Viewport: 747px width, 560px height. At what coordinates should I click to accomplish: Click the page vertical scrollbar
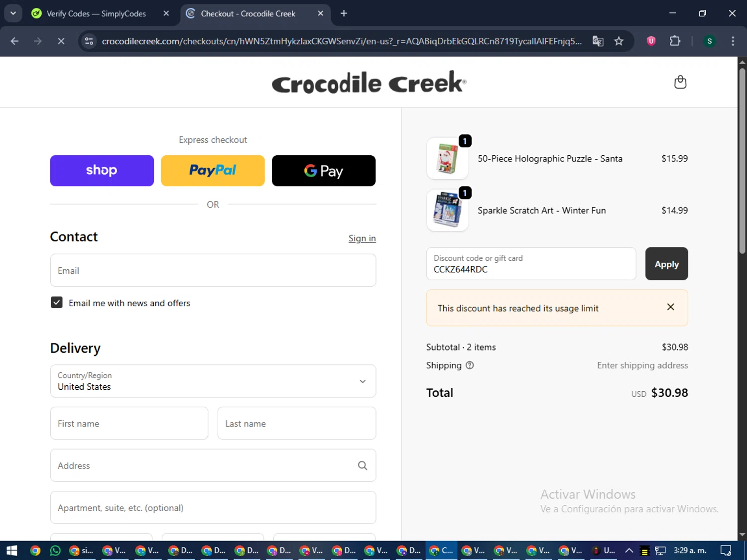click(742, 162)
